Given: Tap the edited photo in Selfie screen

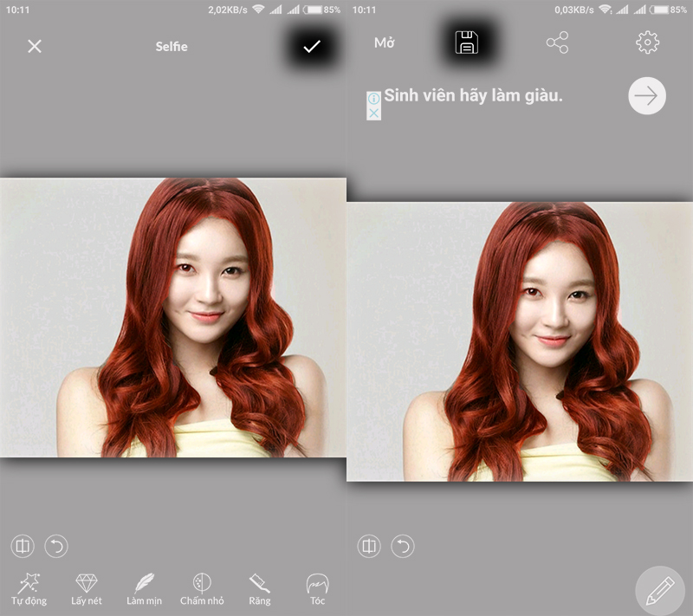Looking at the screenshot, I should coord(172,317).
